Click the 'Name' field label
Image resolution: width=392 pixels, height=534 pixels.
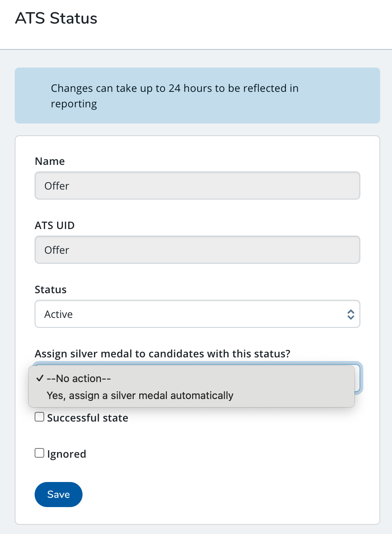point(50,161)
